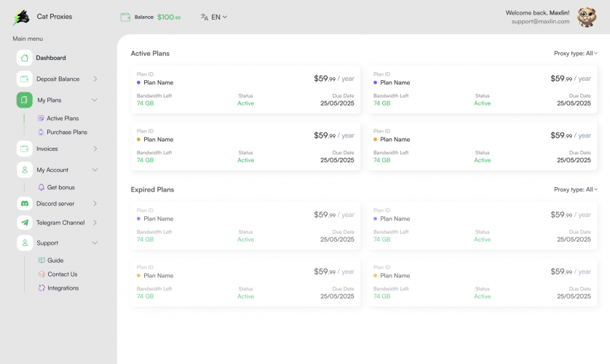Open Proxy type filter for Active Plans
The width and height of the screenshot is (610, 364).
[x=576, y=53]
